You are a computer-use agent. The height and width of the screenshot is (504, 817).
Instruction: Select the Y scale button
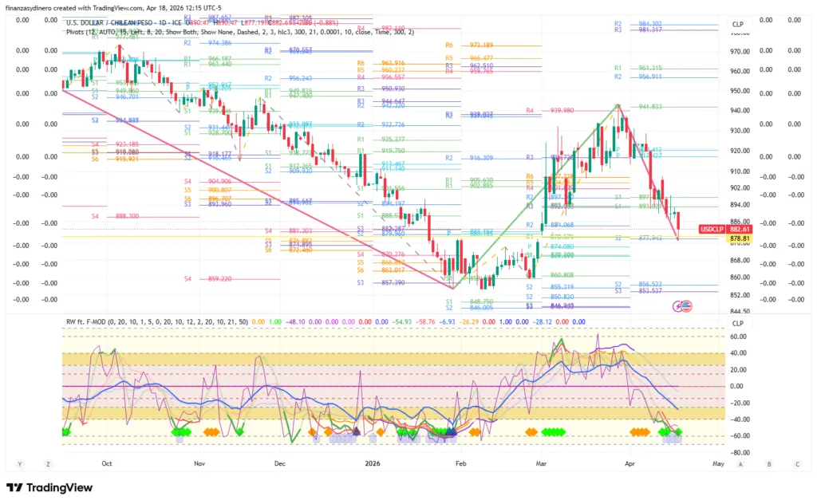[x=19, y=463]
